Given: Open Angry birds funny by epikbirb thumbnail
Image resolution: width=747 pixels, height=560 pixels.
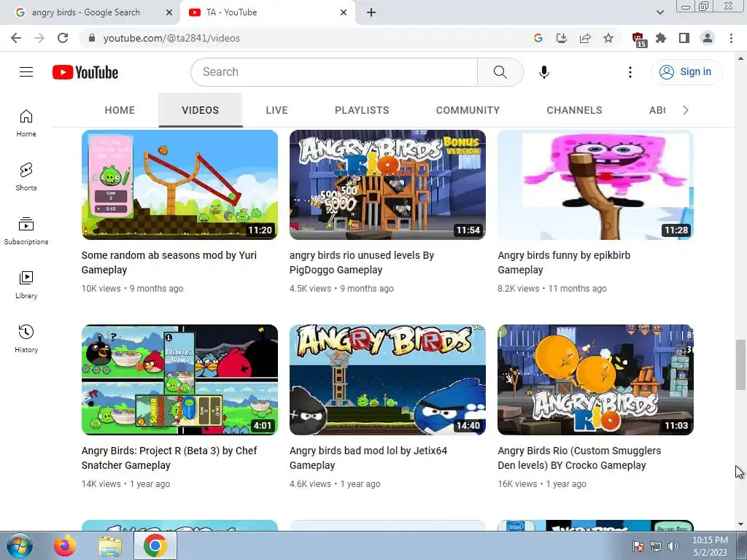Looking at the screenshot, I should pyautogui.click(x=595, y=184).
